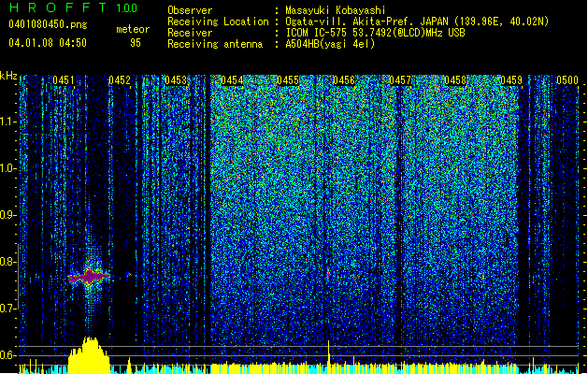Click the 0.9 frequency axis label
This screenshot has width=588, height=374.
(8, 215)
